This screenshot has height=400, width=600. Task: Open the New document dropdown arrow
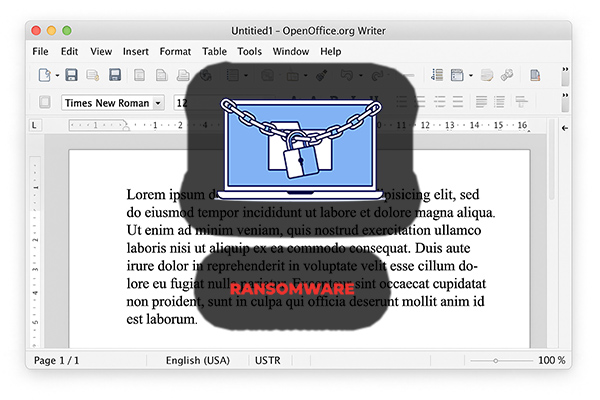(x=57, y=75)
